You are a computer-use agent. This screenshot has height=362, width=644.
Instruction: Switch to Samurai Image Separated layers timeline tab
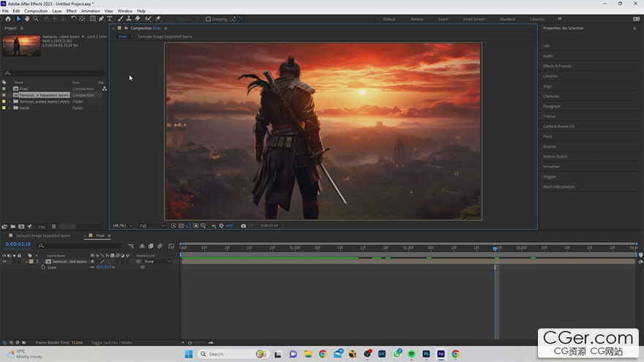pos(43,236)
